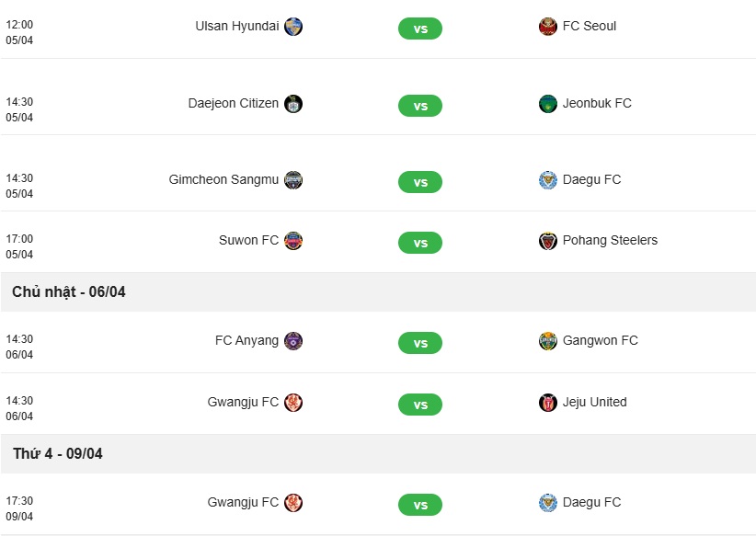Viewport: 756px width, 536px height.
Task: Open FC Anyang vs Gangwon FC match
Action: pos(420,343)
